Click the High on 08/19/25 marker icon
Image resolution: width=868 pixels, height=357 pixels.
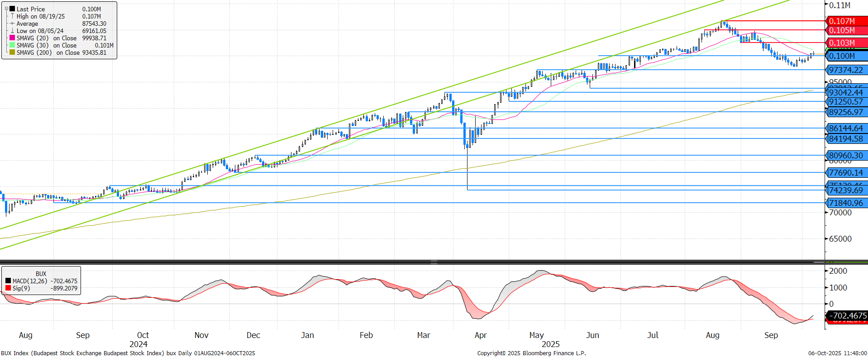[12, 16]
